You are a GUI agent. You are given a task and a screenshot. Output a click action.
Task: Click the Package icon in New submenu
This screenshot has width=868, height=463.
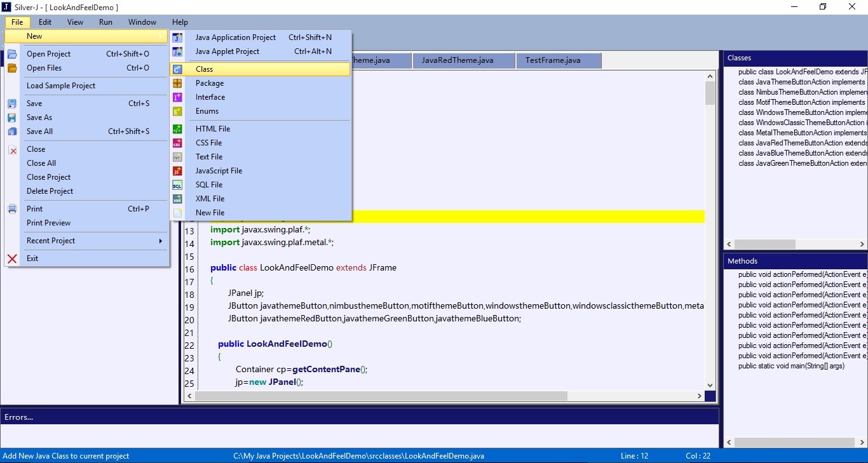(177, 83)
